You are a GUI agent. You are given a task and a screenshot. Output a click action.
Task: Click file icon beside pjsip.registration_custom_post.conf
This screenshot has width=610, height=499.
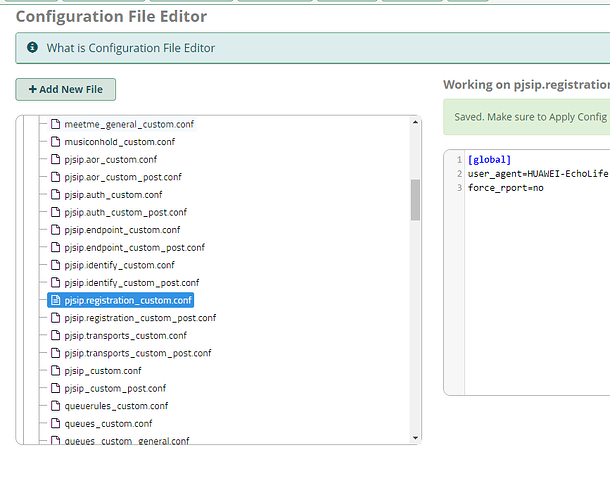pos(56,318)
